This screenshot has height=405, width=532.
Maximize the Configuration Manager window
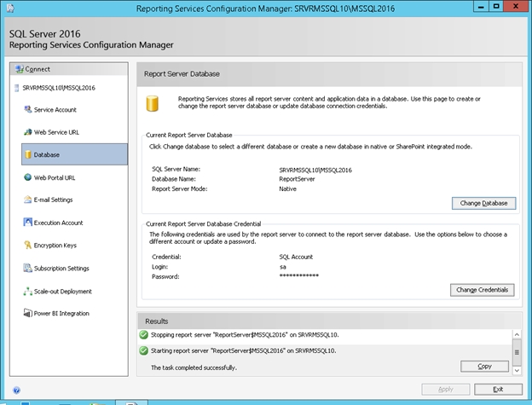point(496,7)
